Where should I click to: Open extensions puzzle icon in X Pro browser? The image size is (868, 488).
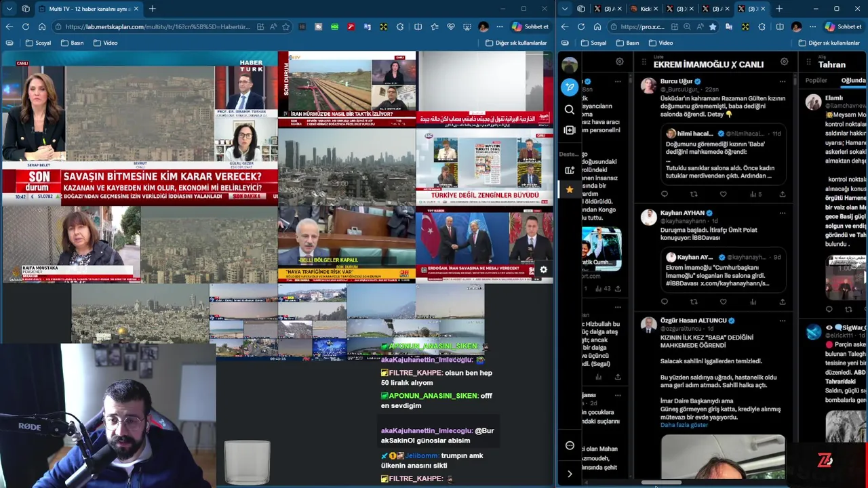[x=762, y=26]
